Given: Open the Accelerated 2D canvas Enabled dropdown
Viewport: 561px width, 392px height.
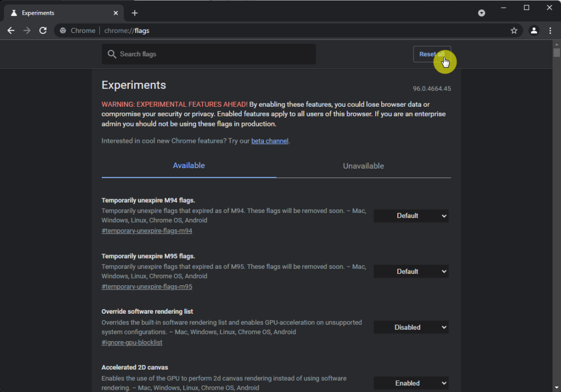Looking at the screenshot, I should (411, 383).
